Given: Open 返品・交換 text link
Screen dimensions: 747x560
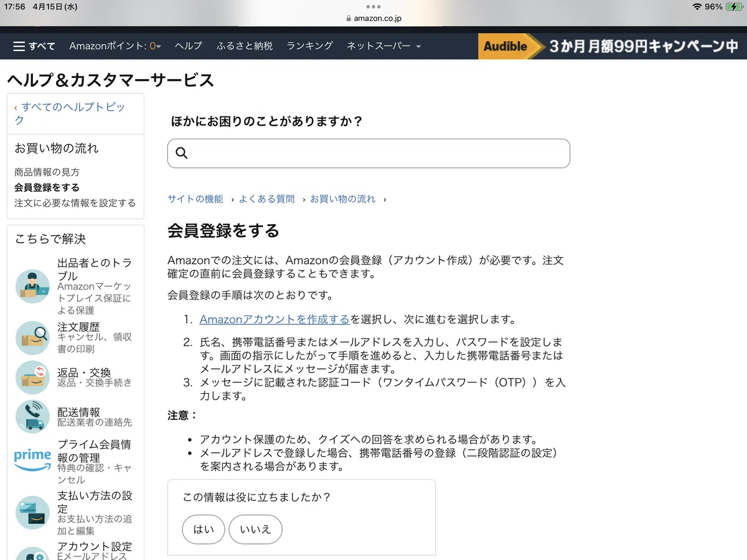Looking at the screenshot, I should (84, 372).
